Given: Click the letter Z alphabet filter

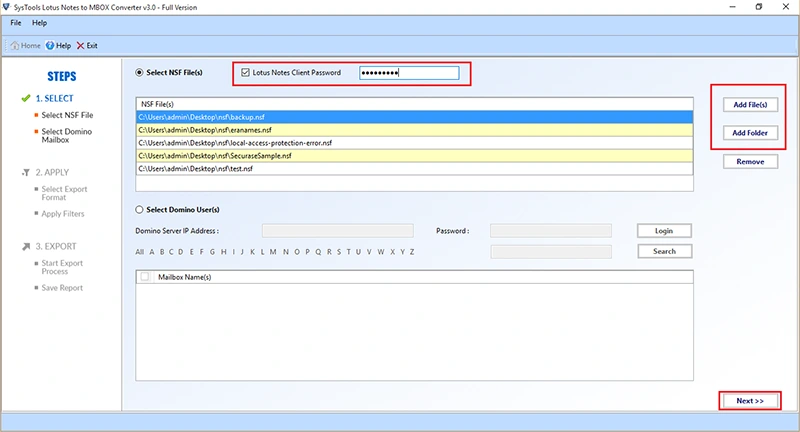Looking at the screenshot, I should pos(412,252).
